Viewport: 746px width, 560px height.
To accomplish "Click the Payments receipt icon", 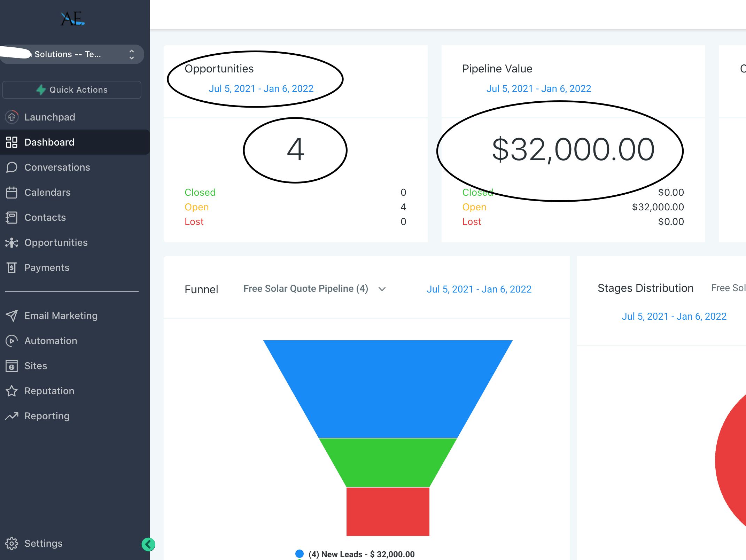I will click(x=12, y=267).
